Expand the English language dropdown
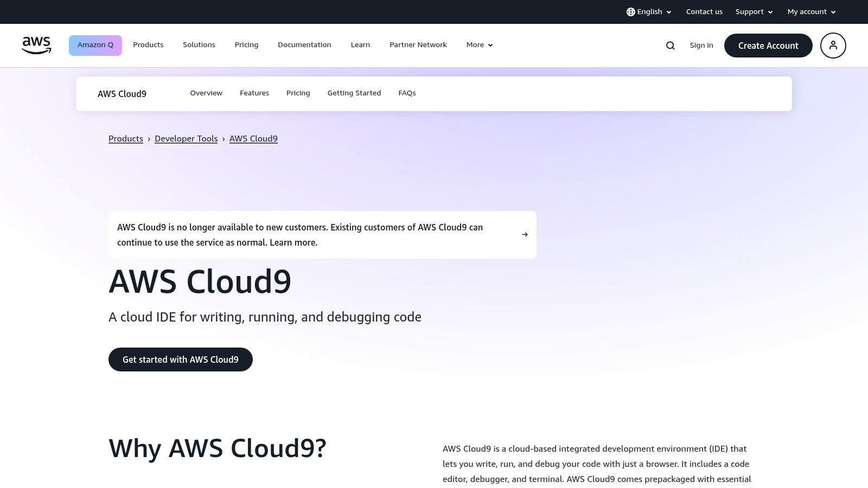 [x=649, y=12]
